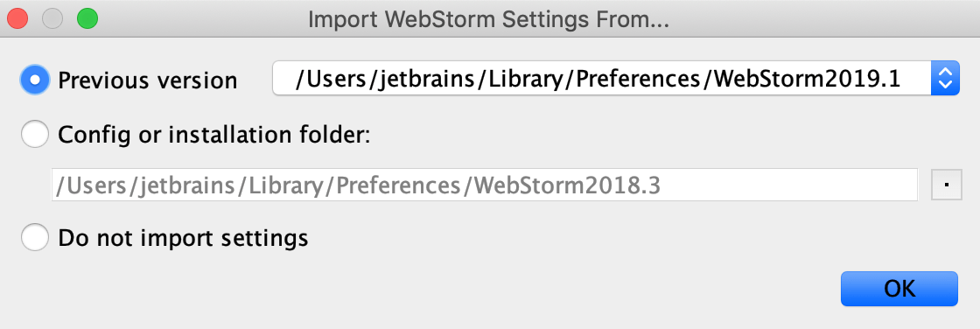
Task: Click the OK button
Action: coord(899,289)
